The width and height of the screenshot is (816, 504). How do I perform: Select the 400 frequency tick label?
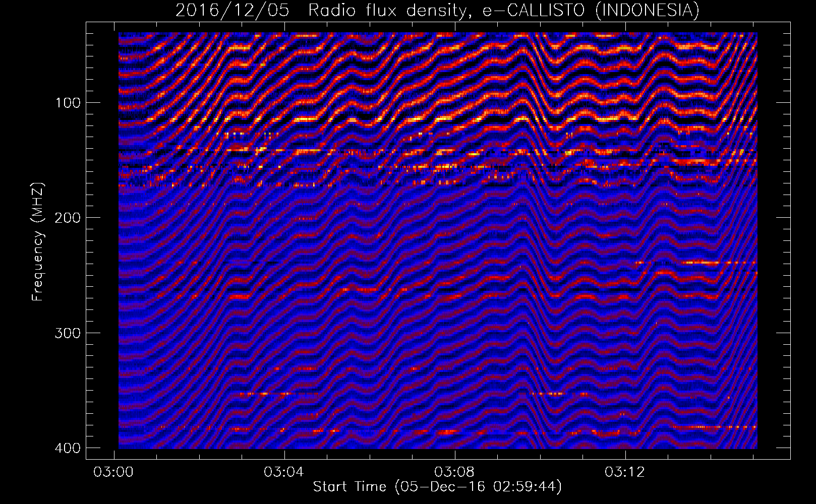[68, 448]
